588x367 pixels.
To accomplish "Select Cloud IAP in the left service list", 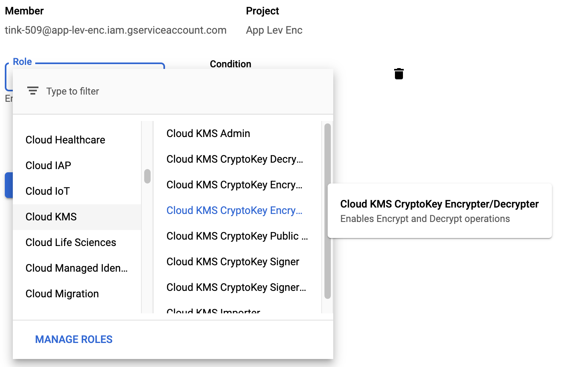I will pos(48,165).
